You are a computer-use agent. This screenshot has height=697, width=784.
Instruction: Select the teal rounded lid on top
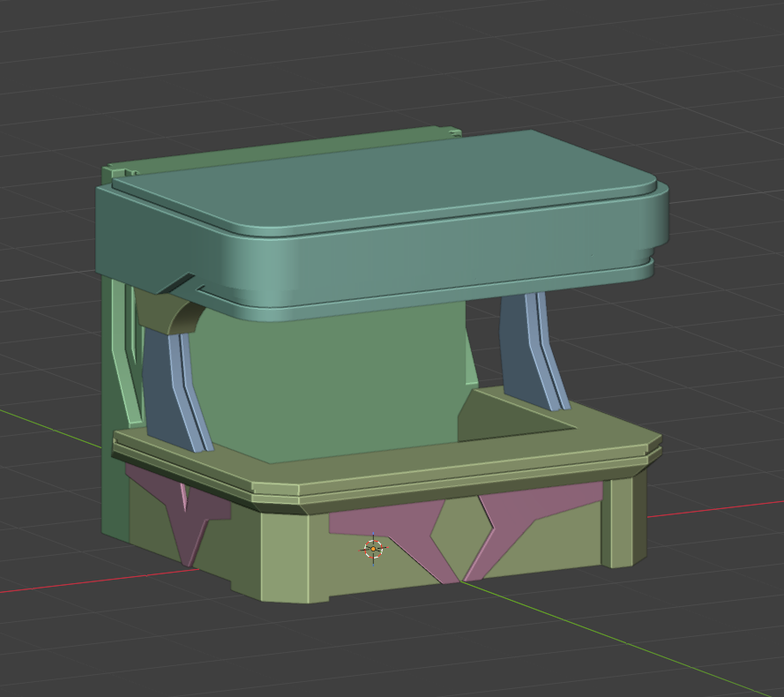pos(383,225)
